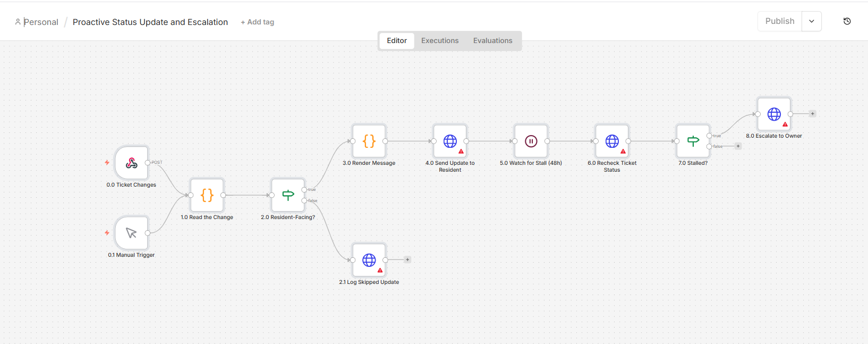868x344 pixels.
Task: Click the trigger bolt beside 0.0 Ticket Changes
Action: [x=107, y=163]
